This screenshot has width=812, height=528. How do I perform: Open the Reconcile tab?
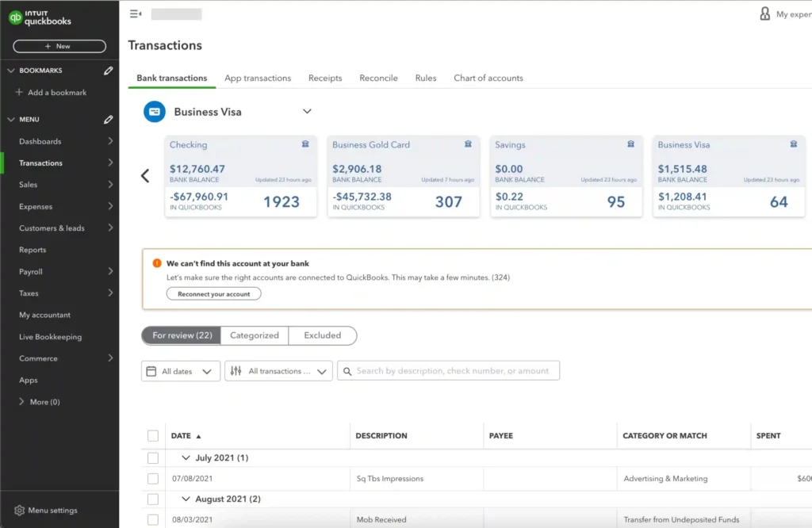coord(378,78)
